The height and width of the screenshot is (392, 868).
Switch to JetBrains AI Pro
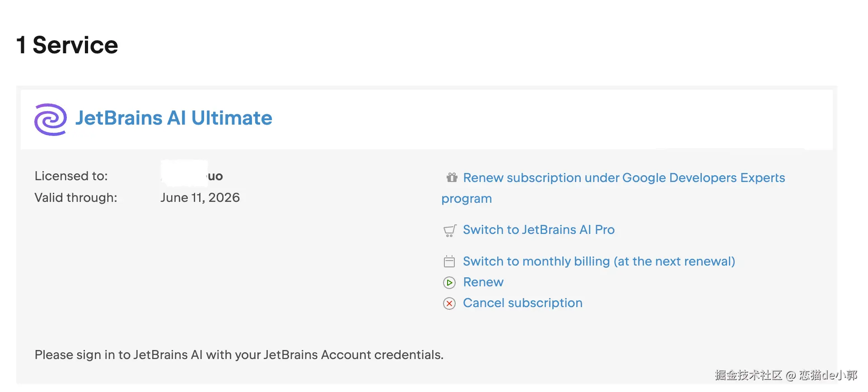coord(539,230)
